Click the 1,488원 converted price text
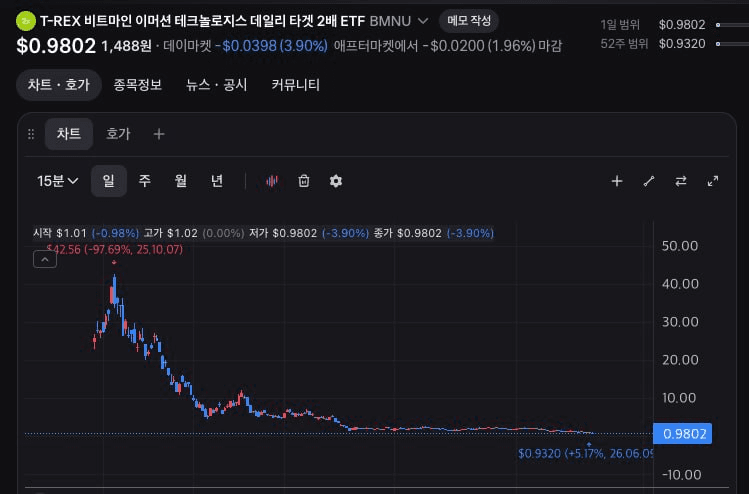 point(126,46)
